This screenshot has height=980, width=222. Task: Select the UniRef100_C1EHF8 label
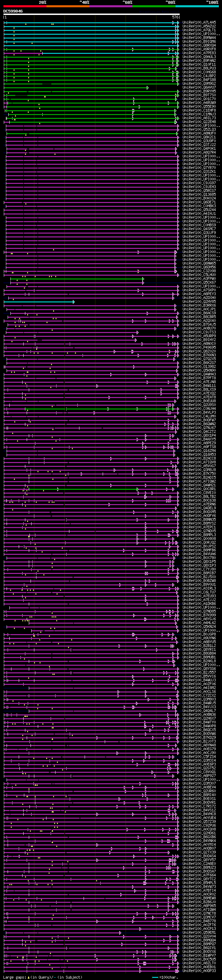199,110
